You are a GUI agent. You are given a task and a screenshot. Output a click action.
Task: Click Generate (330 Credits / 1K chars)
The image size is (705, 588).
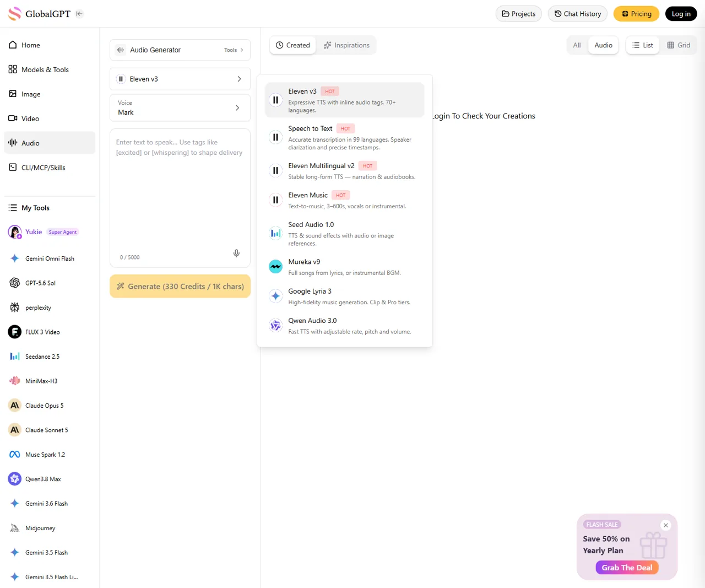[x=180, y=287]
